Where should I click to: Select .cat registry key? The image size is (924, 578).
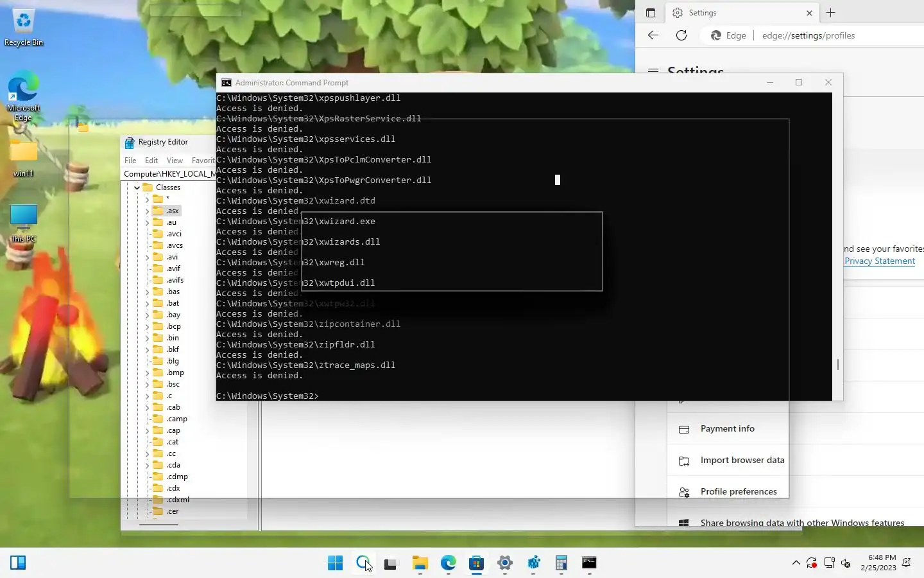pos(173,442)
